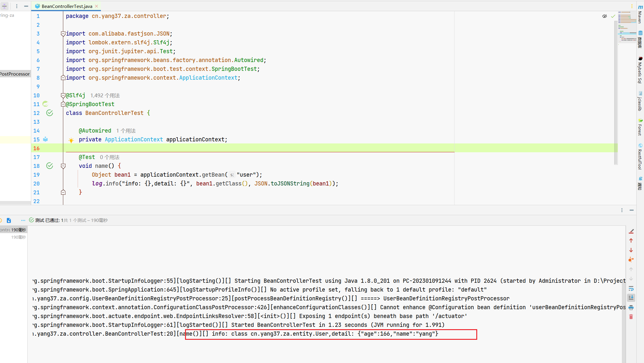Open more test toolbar actions (three dots)

click(x=23, y=220)
